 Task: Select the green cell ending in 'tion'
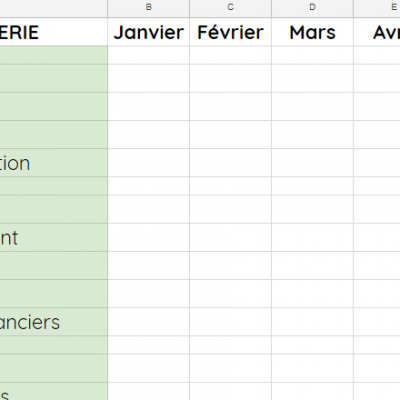click(54, 163)
